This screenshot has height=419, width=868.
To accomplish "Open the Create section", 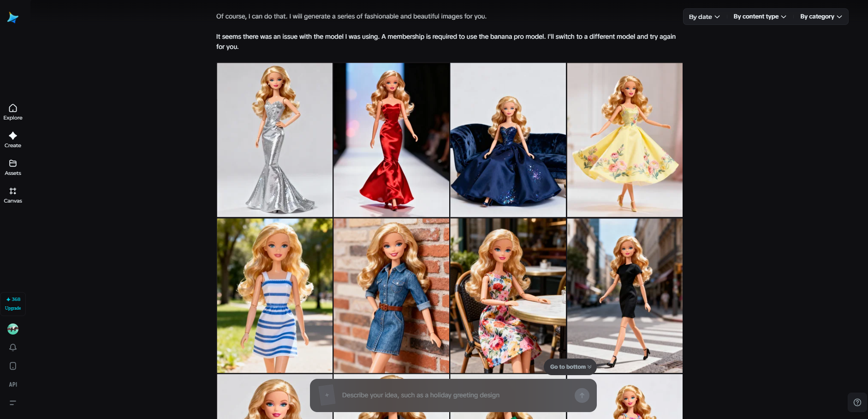I will 13,140.
